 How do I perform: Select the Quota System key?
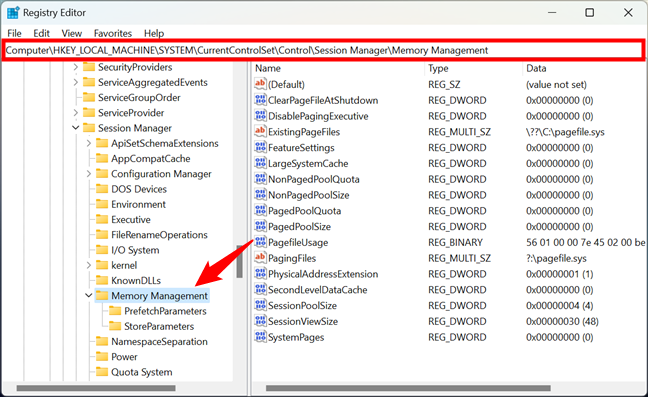tap(141, 372)
